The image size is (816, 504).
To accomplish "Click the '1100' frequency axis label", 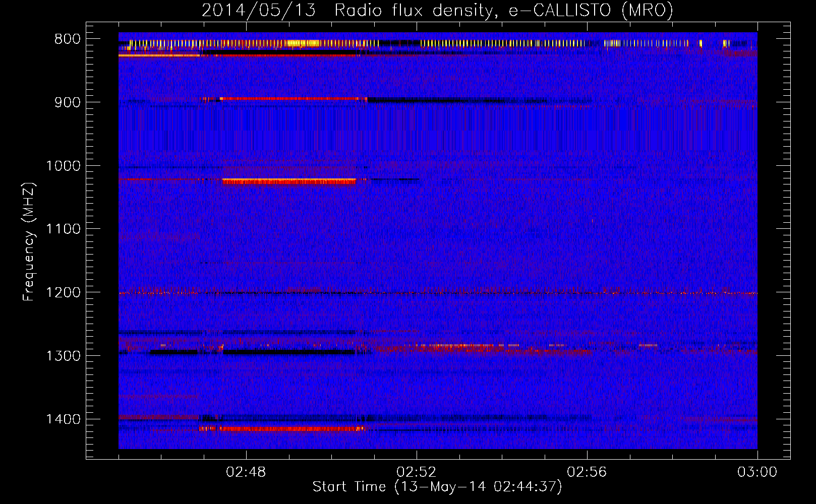I will 64,229.
